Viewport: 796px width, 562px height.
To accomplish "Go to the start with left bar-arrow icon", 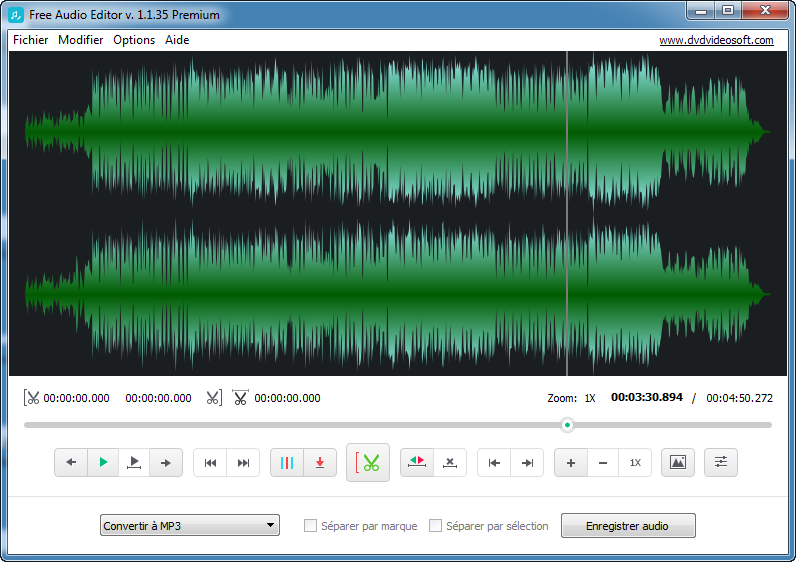I will (x=494, y=462).
